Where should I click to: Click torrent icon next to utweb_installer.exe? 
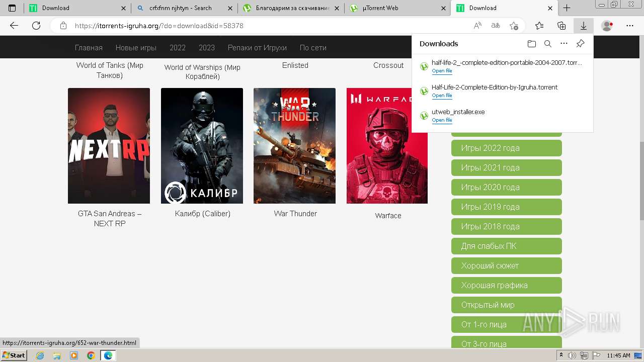pyautogui.click(x=424, y=116)
